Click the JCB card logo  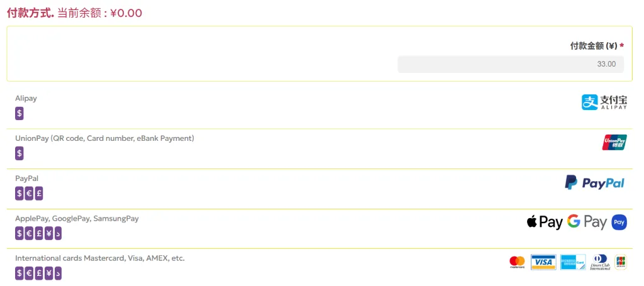pos(621,262)
